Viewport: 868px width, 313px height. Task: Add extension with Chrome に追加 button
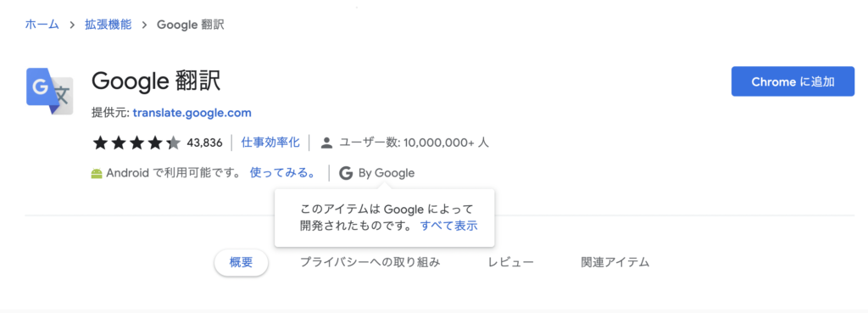click(793, 81)
